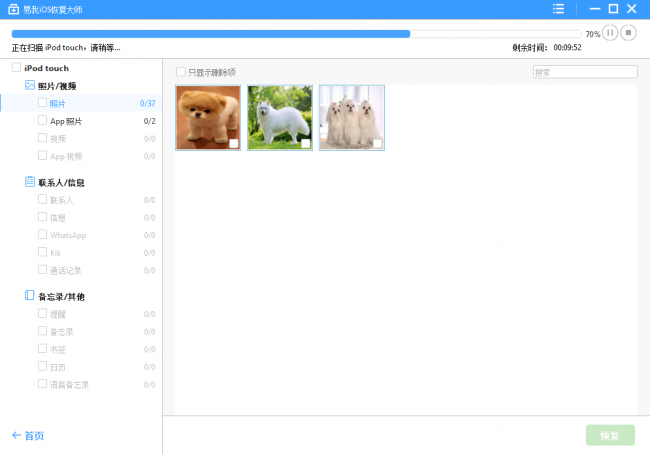The width and height of the screenshot is (650, 454).
Task: Check the iPod touch root checkbox
Action: tap(16, 67)
